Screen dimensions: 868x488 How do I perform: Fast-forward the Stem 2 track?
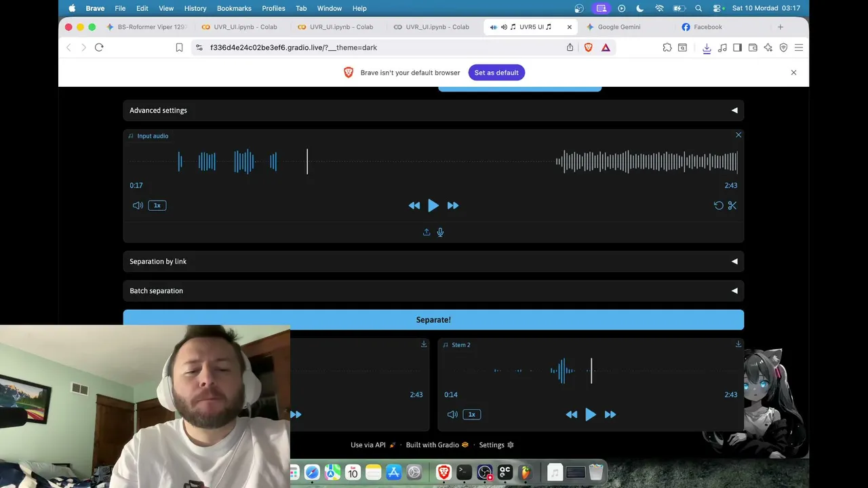(610, 415)
